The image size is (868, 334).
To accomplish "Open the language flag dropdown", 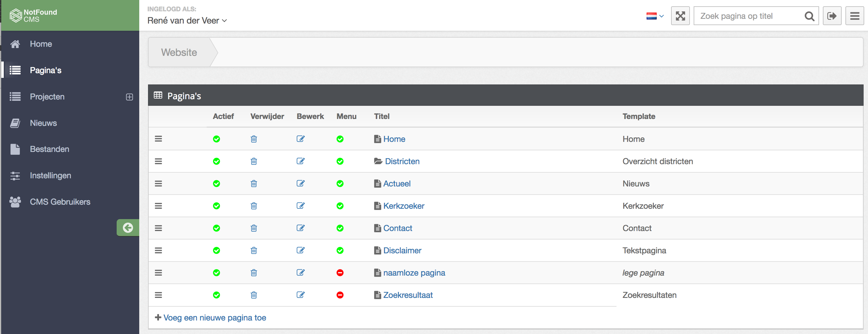I will 655,16.
